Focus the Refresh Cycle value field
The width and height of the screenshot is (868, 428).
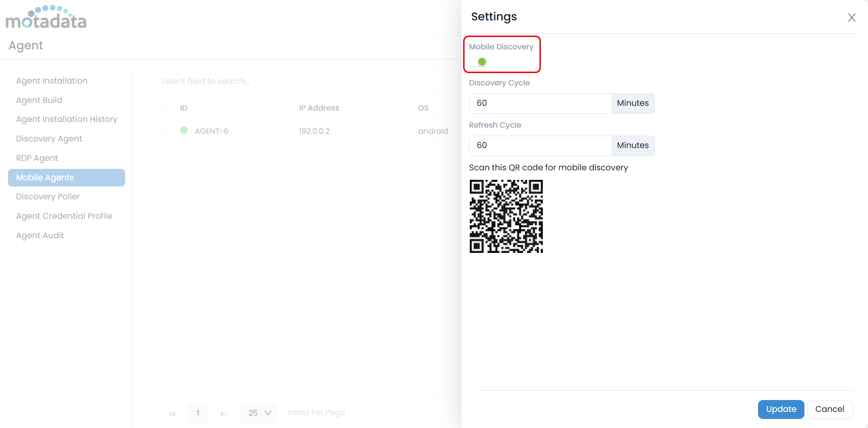[x=540, y=146]
